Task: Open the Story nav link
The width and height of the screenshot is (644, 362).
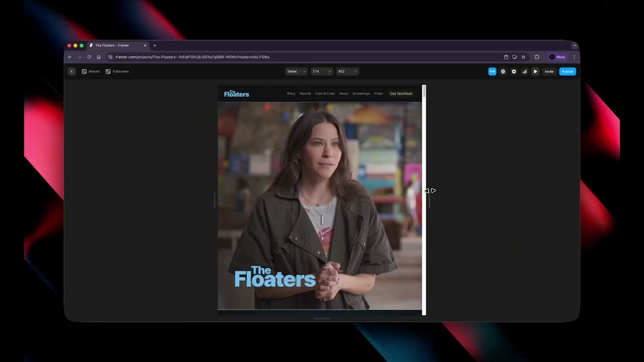Action: click(291, 94)
